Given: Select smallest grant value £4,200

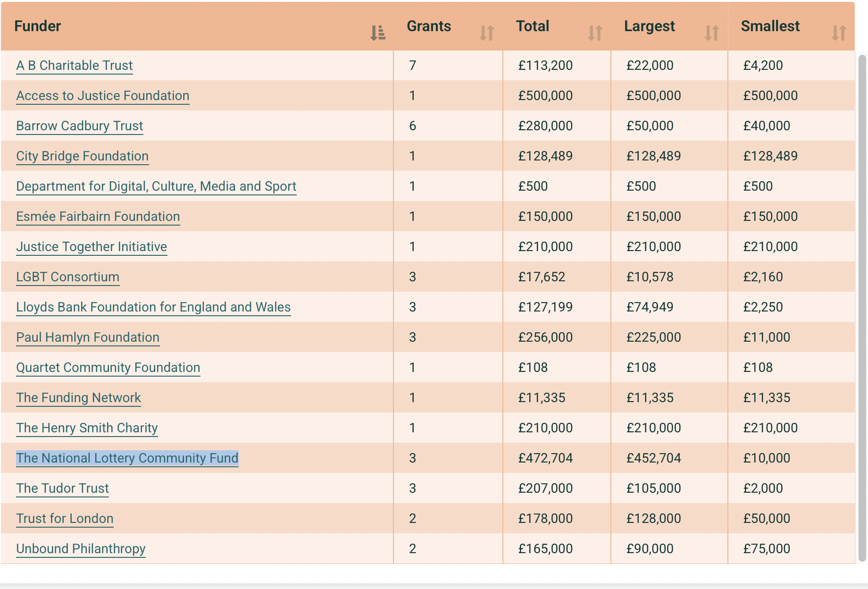Looking at the screenshot, I should (763, 66).
